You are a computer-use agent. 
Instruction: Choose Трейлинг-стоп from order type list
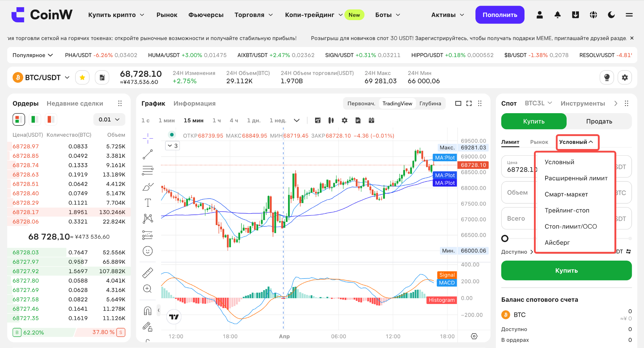pyautogui.click(x=567, y=210)
